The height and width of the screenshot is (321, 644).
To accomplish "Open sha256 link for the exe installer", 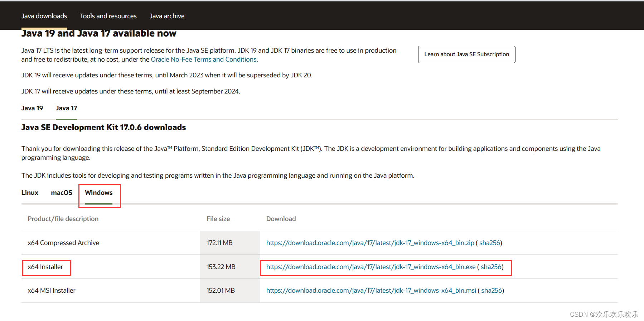I will tap(491, 267).
